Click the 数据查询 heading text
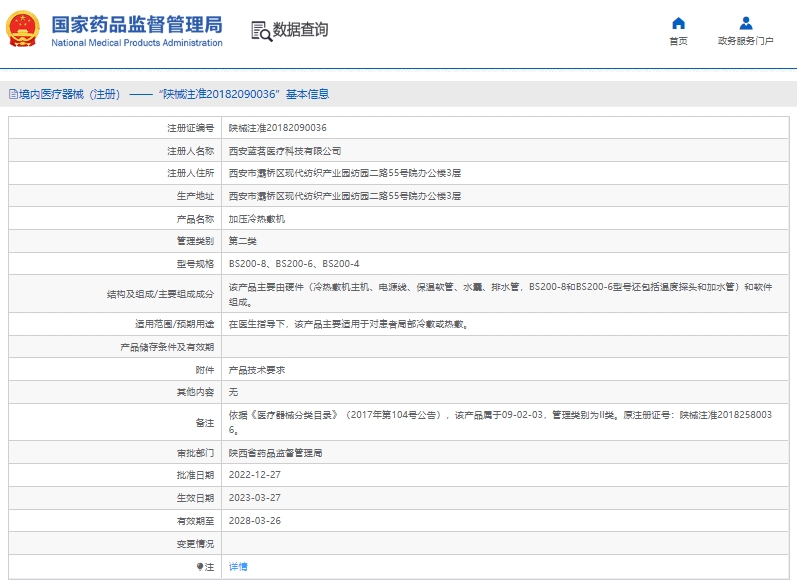 tap(300, 29)
